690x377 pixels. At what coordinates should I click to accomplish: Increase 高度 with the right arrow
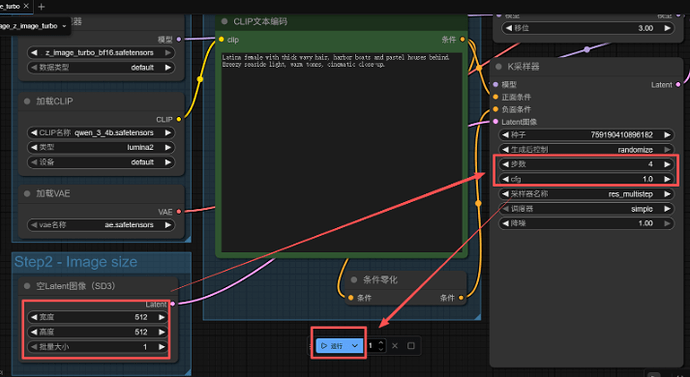click(161, 332)
